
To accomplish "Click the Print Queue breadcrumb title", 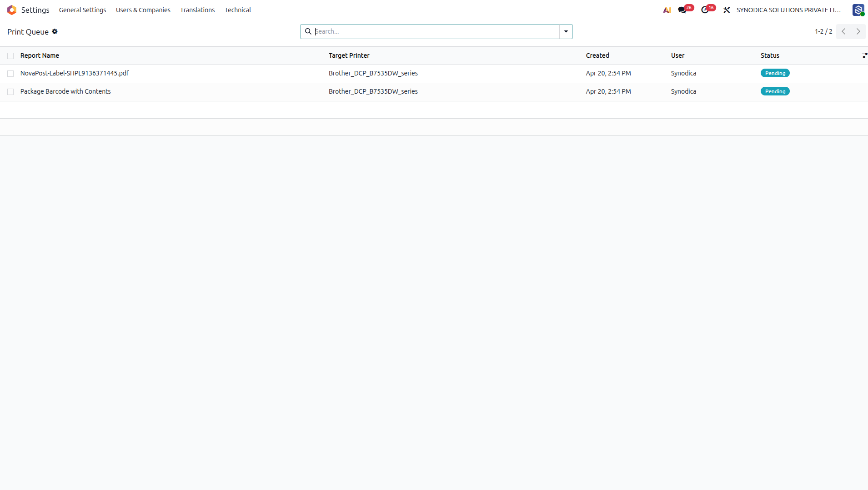I will click(x=28, y=32).
